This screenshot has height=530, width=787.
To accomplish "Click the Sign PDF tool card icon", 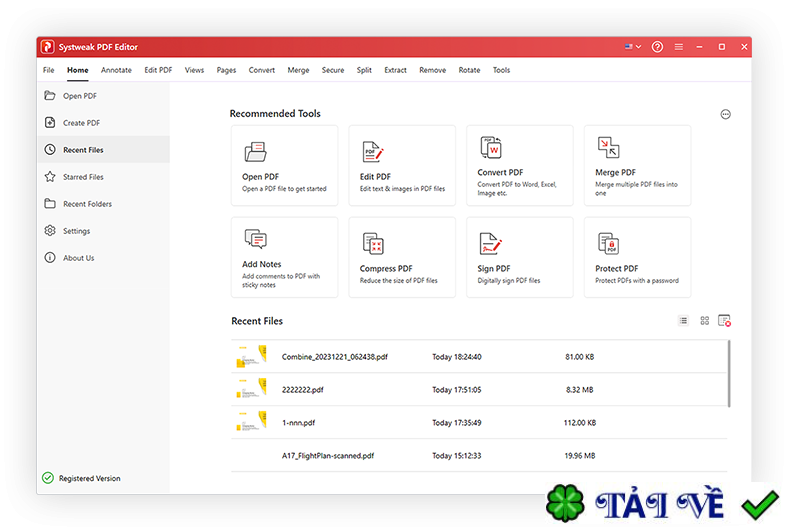I will tap(490, 243).
